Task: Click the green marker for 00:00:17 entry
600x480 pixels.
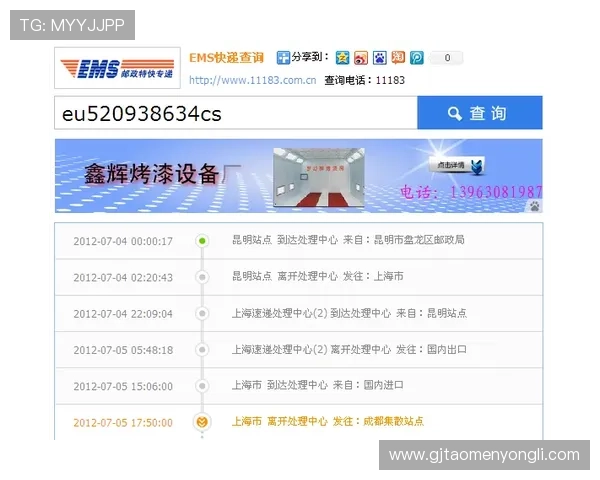Action: 202,241
